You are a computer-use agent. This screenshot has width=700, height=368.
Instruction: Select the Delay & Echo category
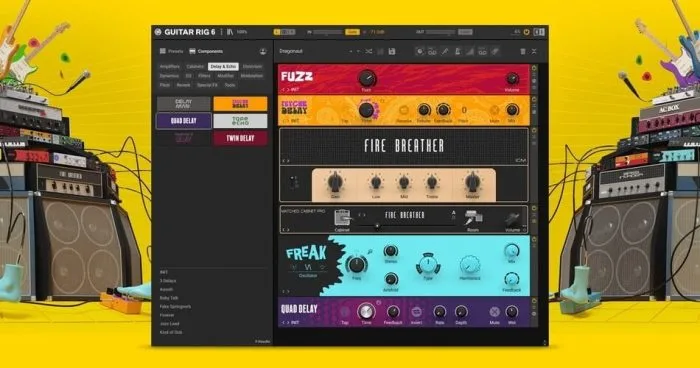pos(223,67)
